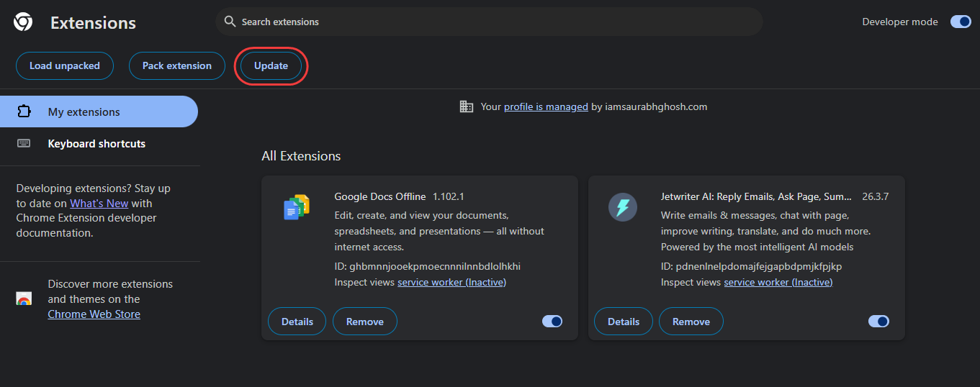
Task: Click version number 26.3.7
Action: pos(876,196)
